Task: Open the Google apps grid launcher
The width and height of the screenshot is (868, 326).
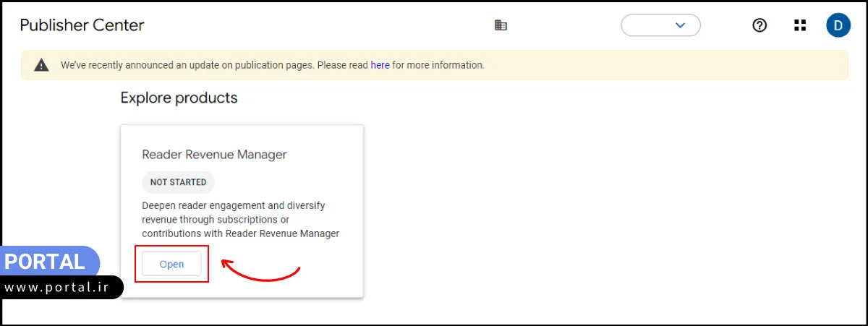Action: [799, 25]
